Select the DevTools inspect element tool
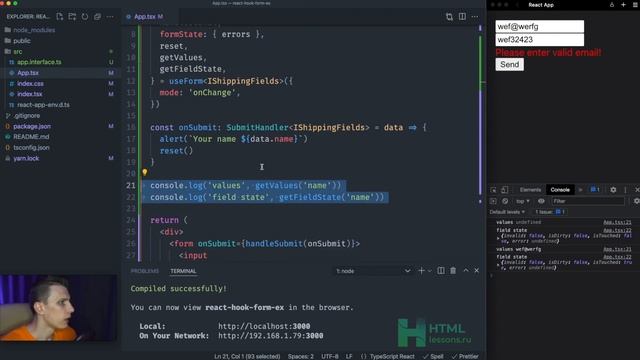This screenshot has width=640, height=360. [x=493, y=190]
